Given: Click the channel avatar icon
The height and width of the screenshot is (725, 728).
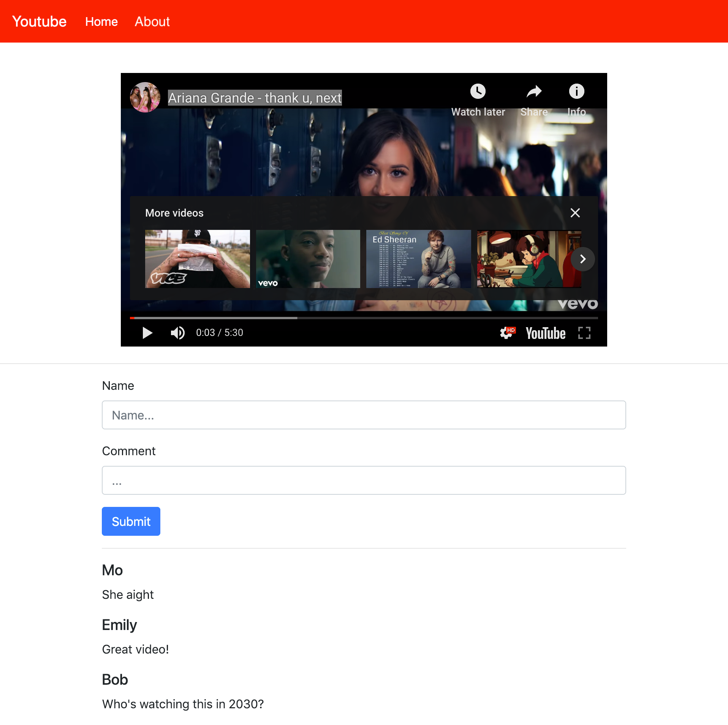Looking at the screenshot, I should [x=145, y=97].
